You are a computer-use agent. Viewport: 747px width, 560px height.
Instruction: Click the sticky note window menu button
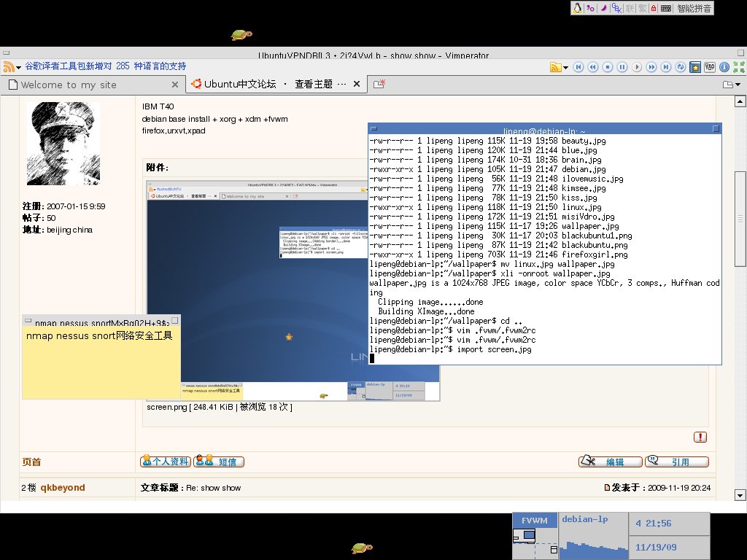coord(28,321)
